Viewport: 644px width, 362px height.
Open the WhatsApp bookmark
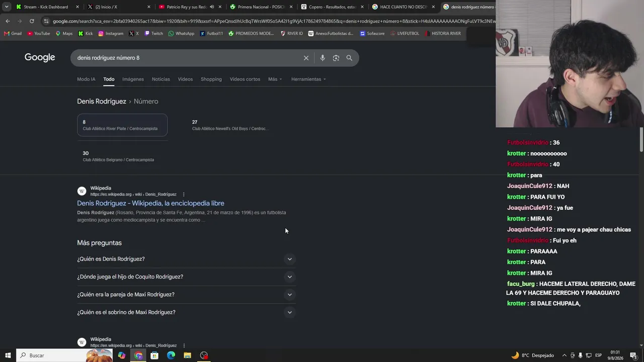(181, 34)
